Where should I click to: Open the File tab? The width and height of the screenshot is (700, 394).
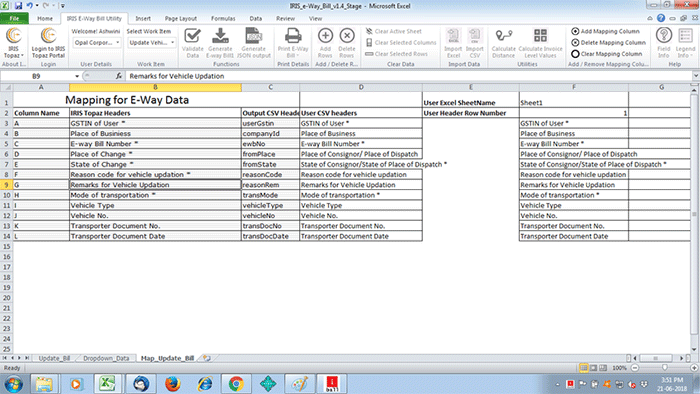[x=14, y=18]
